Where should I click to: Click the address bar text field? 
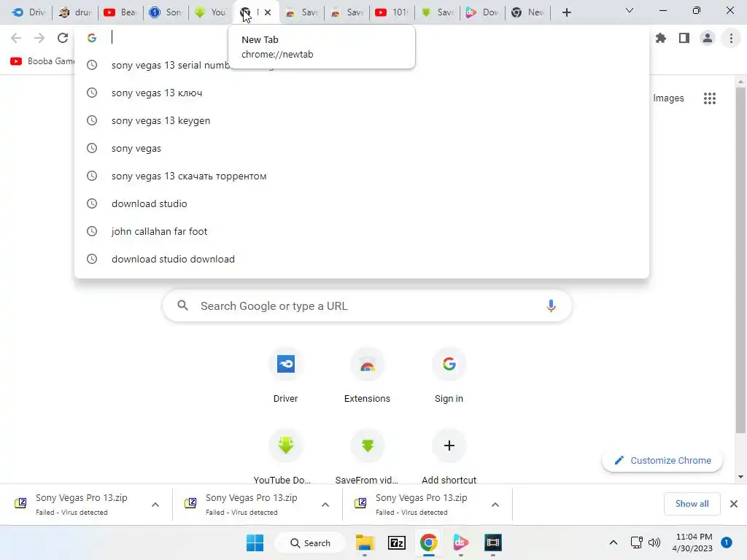click(x=362, y=38)
